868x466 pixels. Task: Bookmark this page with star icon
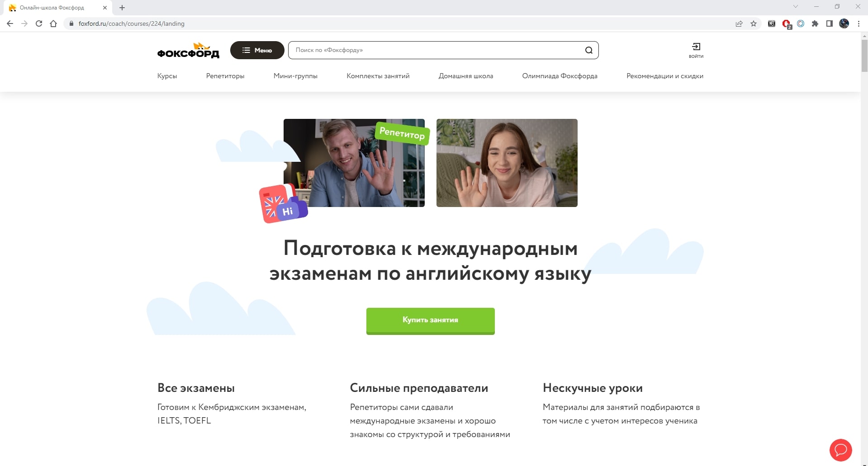tap(754, 24)
